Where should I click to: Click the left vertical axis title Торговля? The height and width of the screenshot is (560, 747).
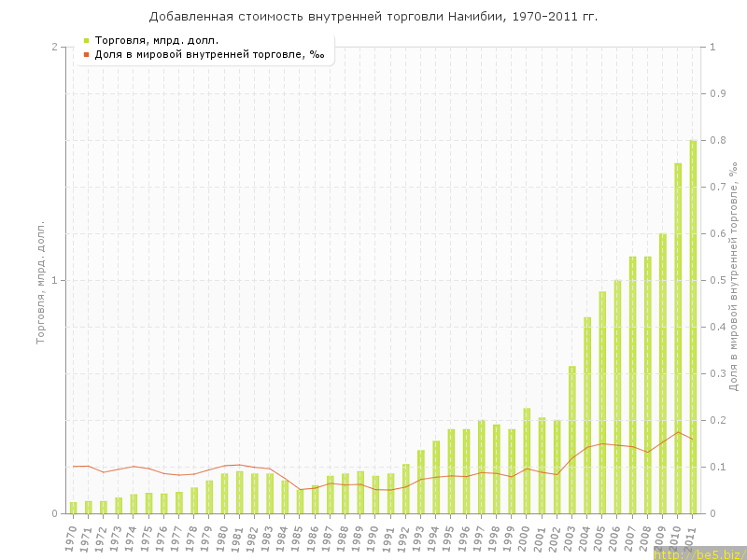pos(41,282)
